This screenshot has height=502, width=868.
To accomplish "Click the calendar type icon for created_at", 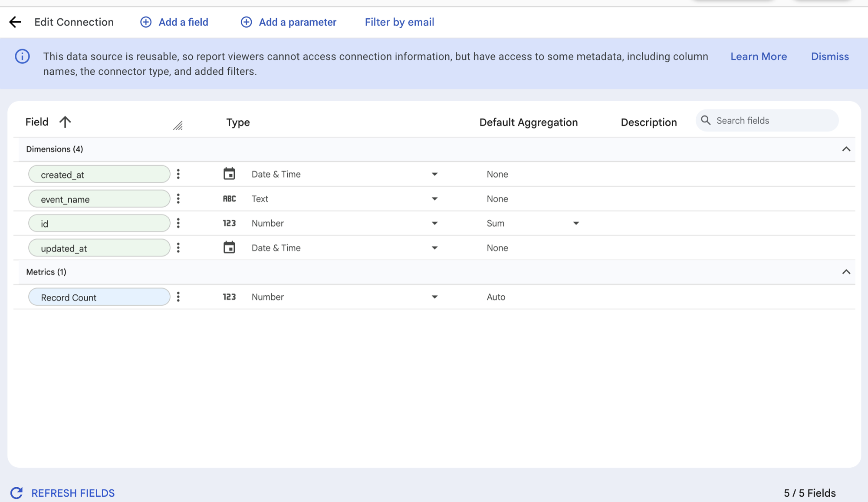I will point(229,174).
